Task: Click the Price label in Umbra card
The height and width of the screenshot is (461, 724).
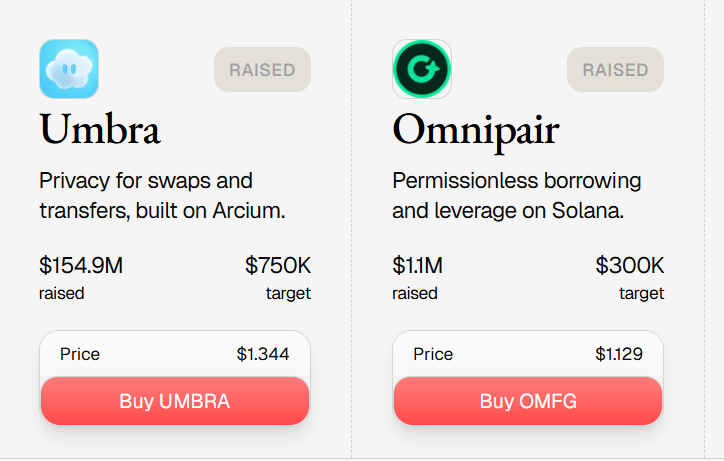Action: coord(80,354)
